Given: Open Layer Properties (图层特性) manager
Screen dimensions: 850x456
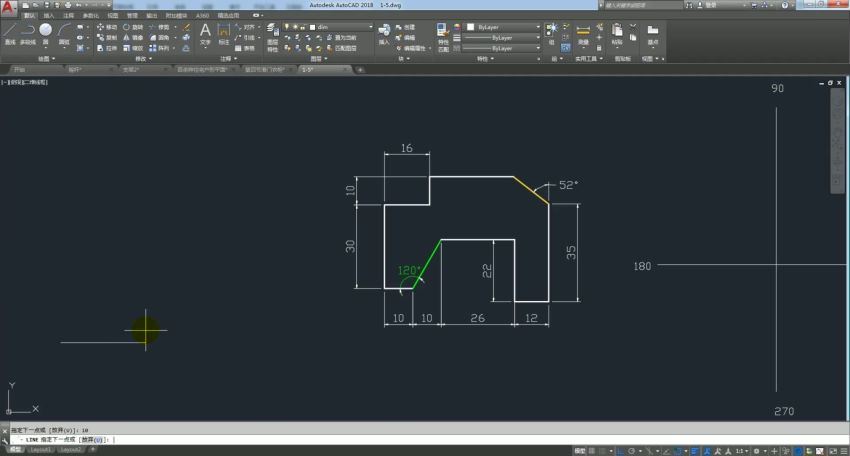Looking at the screenshot, I should coord(272,37).
